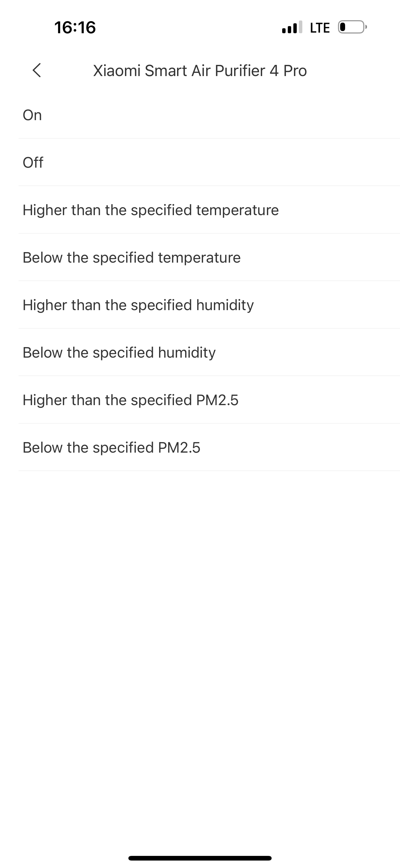Tap the word PM2.5 in the Higher than row
400x868 pixels.
tap(217, 400)
